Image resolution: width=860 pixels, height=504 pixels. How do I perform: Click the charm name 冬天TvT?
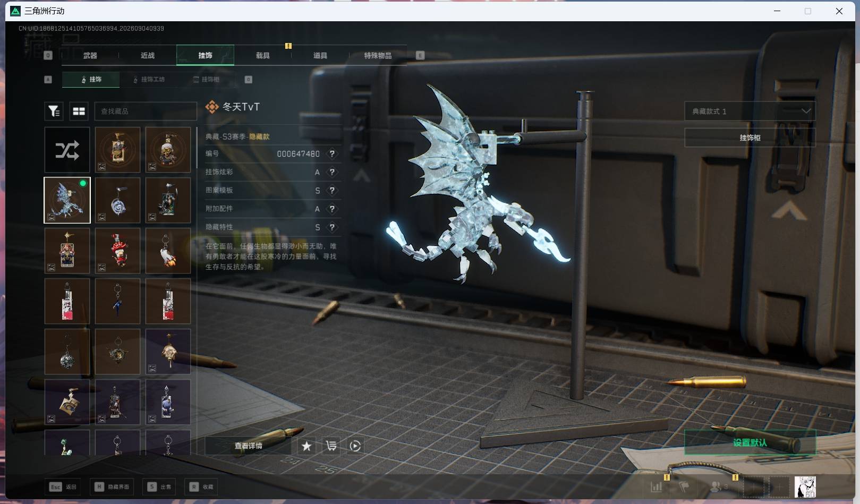click(241, 107)
